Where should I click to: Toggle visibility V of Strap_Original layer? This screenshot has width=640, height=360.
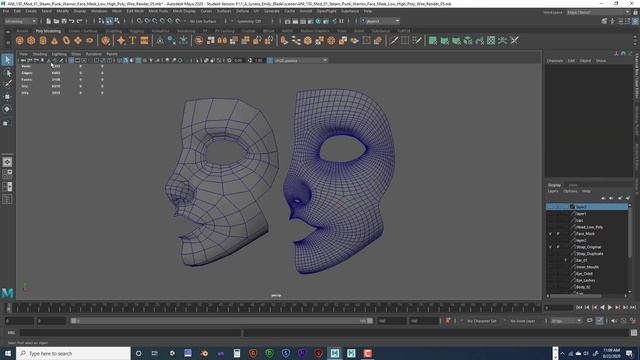[x=550, y=247]
